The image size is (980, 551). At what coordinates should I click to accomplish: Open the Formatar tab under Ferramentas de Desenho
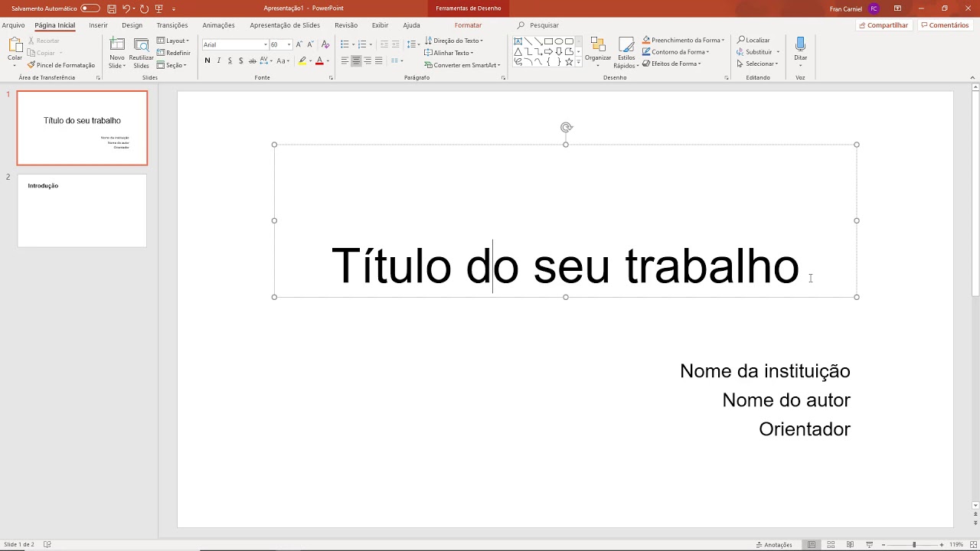468,24
